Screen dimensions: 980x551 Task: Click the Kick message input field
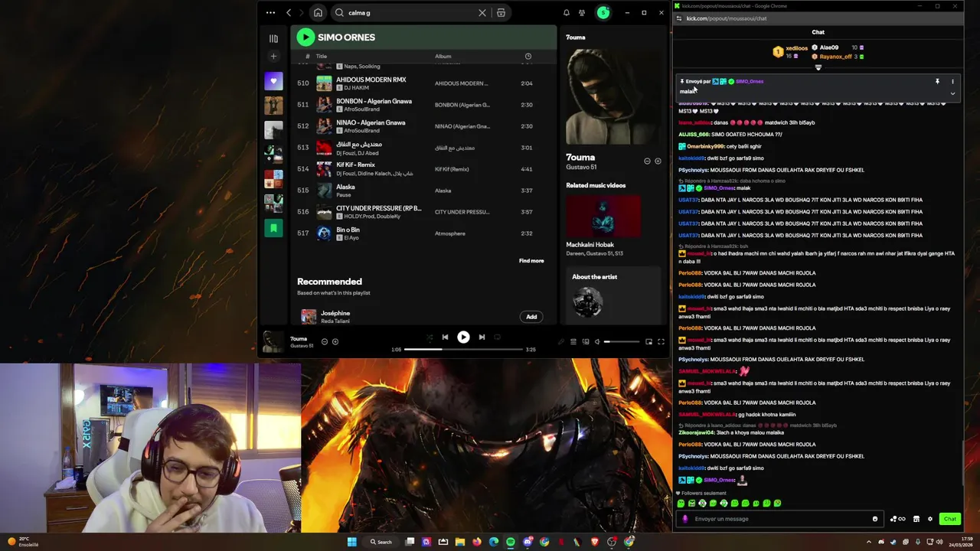[x=781, y=519]
